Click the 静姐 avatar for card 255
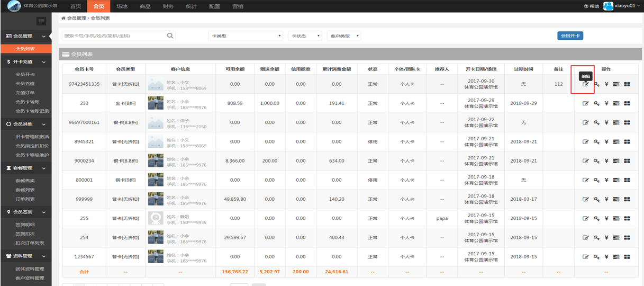This screenshot has width=644, height=286. 156,218
